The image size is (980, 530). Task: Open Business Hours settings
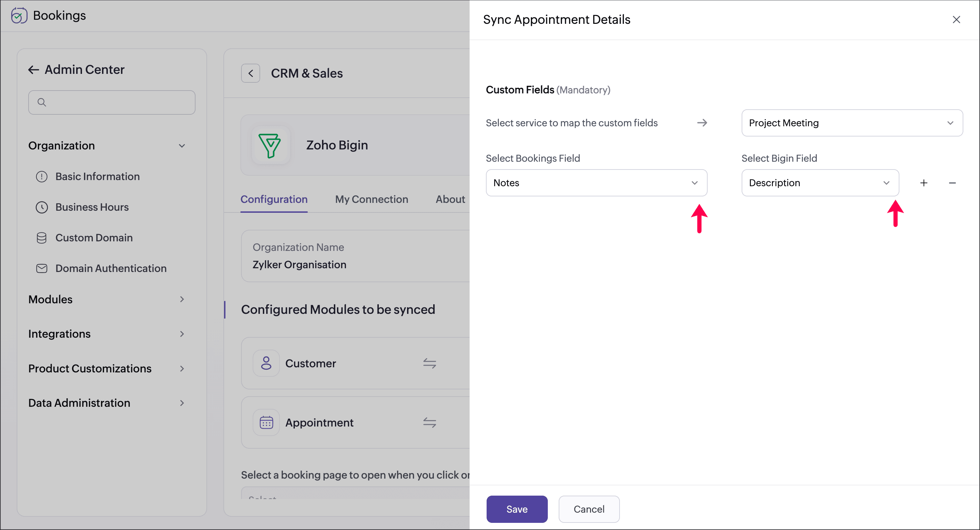click(x=92, y=207)
